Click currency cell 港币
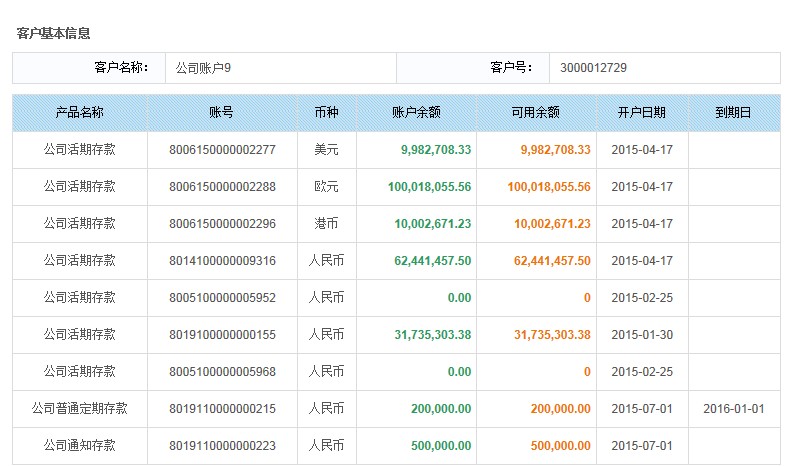 pyautogui.click(x=326, y=223)
